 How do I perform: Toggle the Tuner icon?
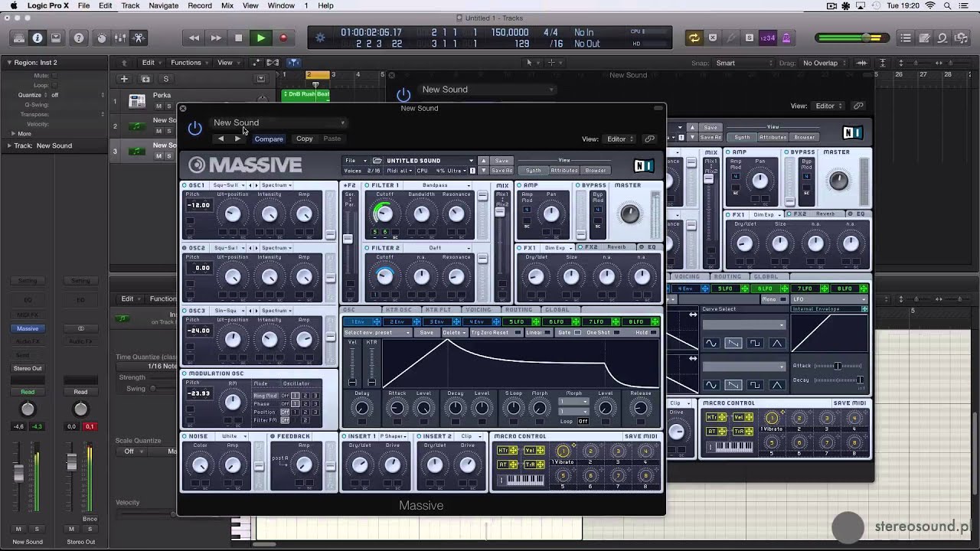(731, 37)
